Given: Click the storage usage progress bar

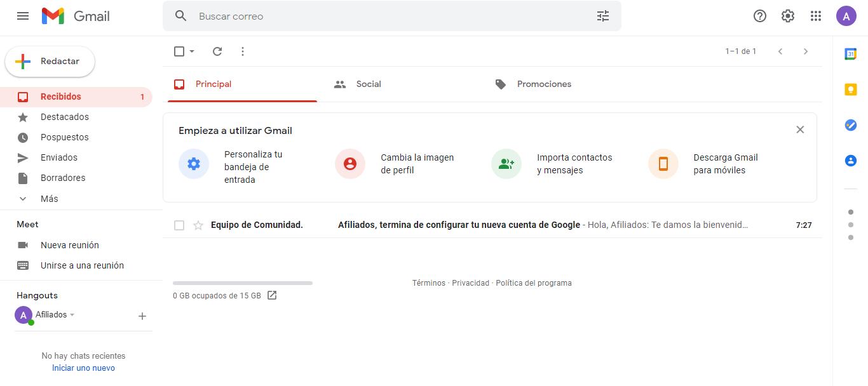Looking at the screenshot, I should [x=243, y=283].
